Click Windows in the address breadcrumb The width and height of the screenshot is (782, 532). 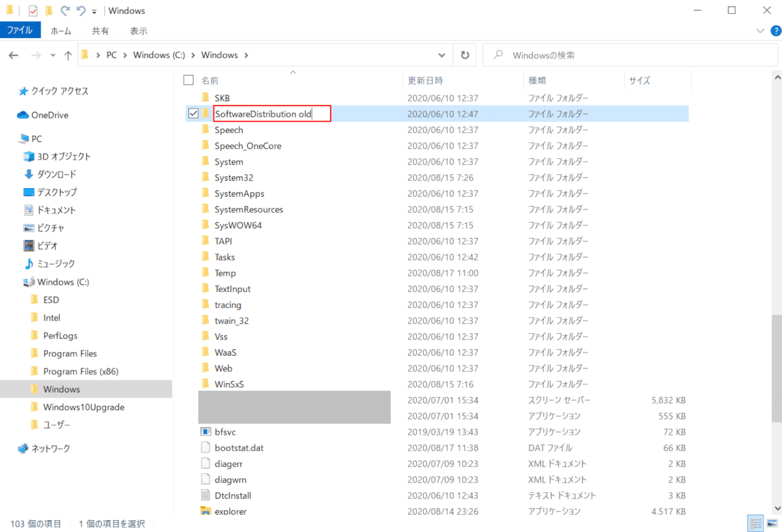click(219, 55)
